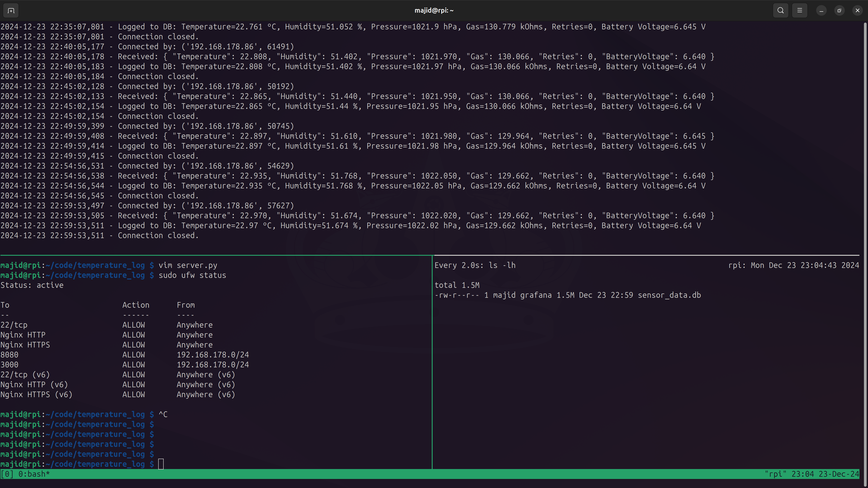The image size is (868, 488).
Task: Click the 'Every 2.0s: ls -lh' watch header
Action: tap(475, 265)
